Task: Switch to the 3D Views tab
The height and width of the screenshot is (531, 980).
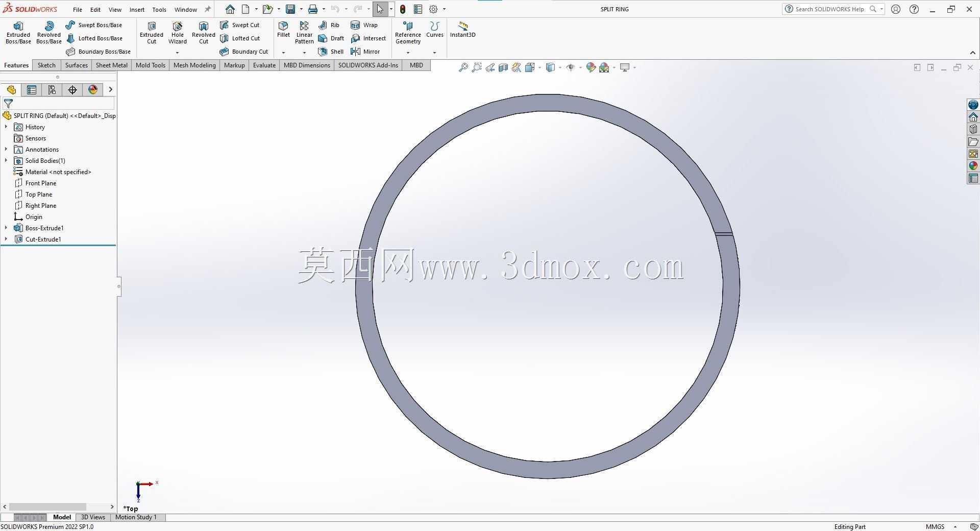Action: (x=93, y=517)
